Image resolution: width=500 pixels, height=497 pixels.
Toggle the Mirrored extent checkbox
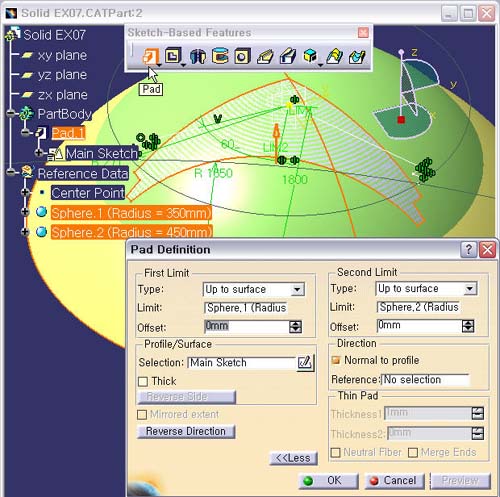142,415
